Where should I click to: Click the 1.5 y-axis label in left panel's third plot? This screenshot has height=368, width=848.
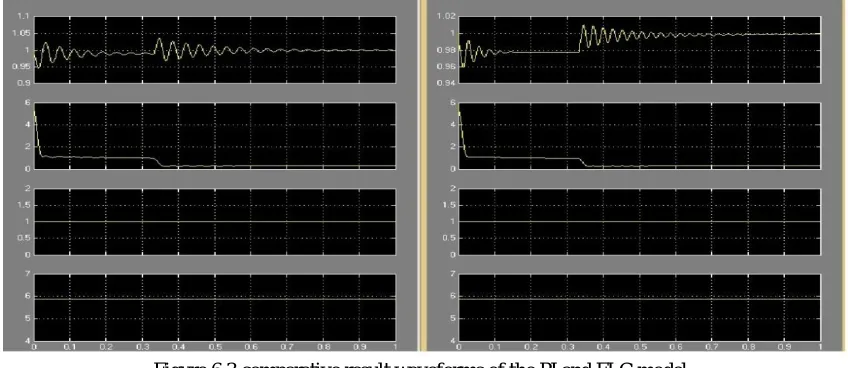coord(24,205)
